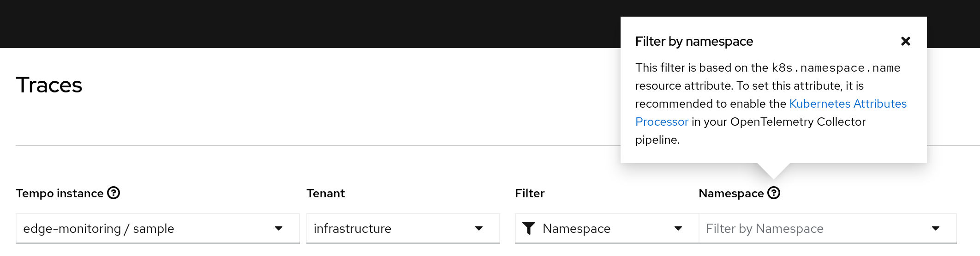Click the Filter by namespace popover title
Image resolution: width=980 pixels, height=256 pixels.
tap(694, 42)
